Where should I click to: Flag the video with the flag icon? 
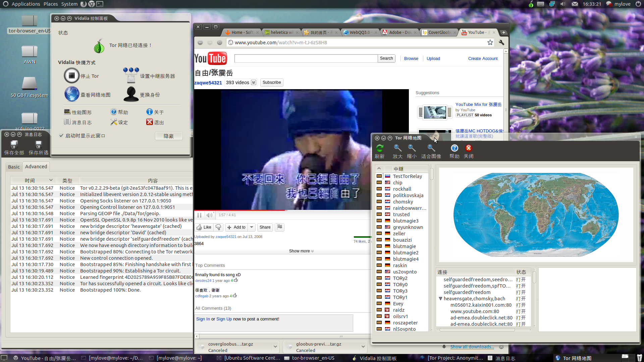click(x=280, y=227)
